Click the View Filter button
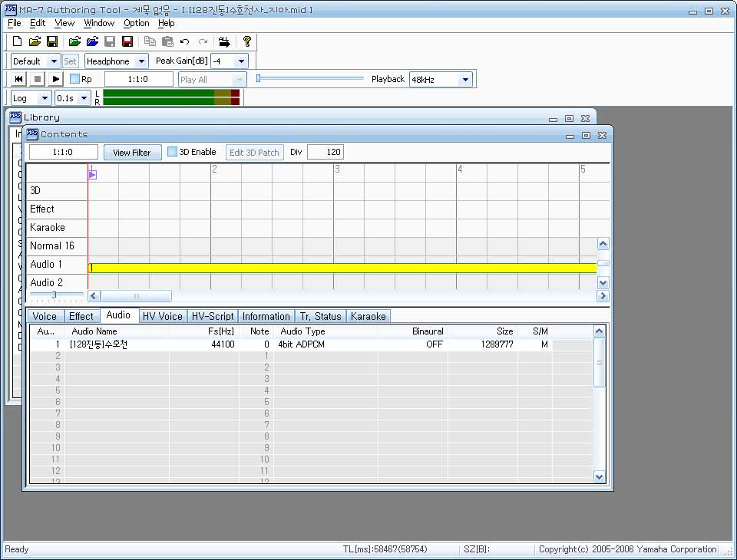737x560 pixels. pos(132,152)
